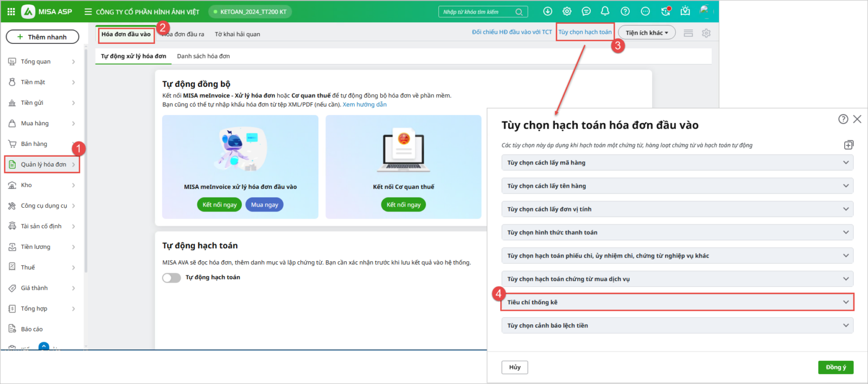Expand the Tiêu chí thống kê section
Viewport: 868px width, 384px height.
676,302
